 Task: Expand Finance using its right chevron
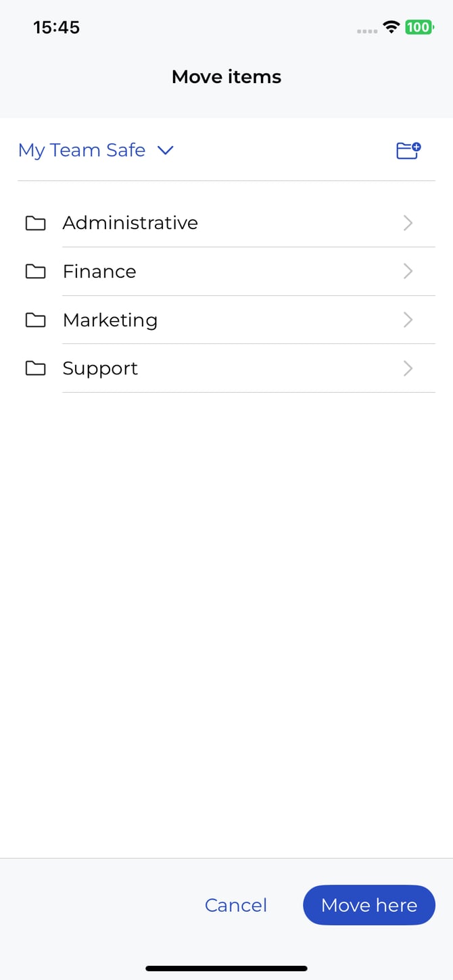tap(408, 272)
